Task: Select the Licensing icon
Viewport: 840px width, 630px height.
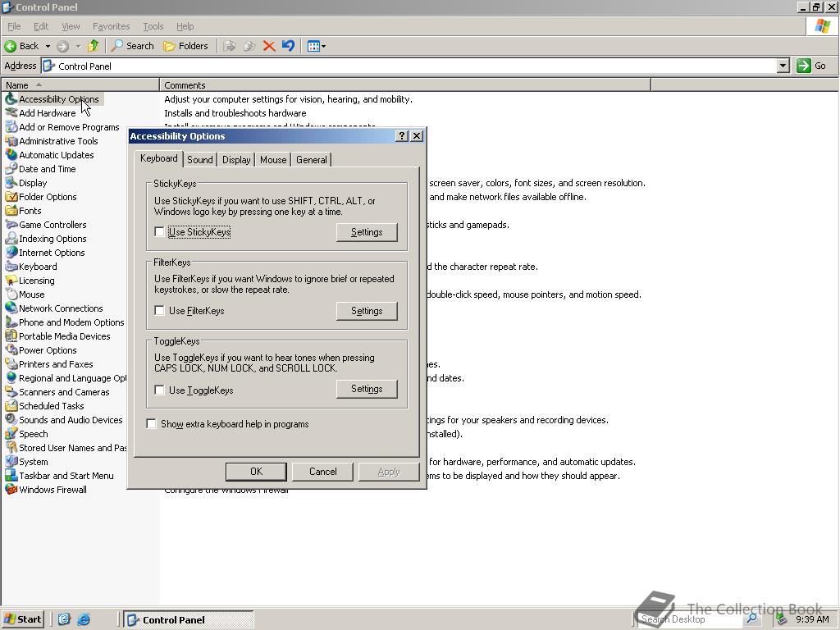Action: pyautogui.click(x=11, y=281)
